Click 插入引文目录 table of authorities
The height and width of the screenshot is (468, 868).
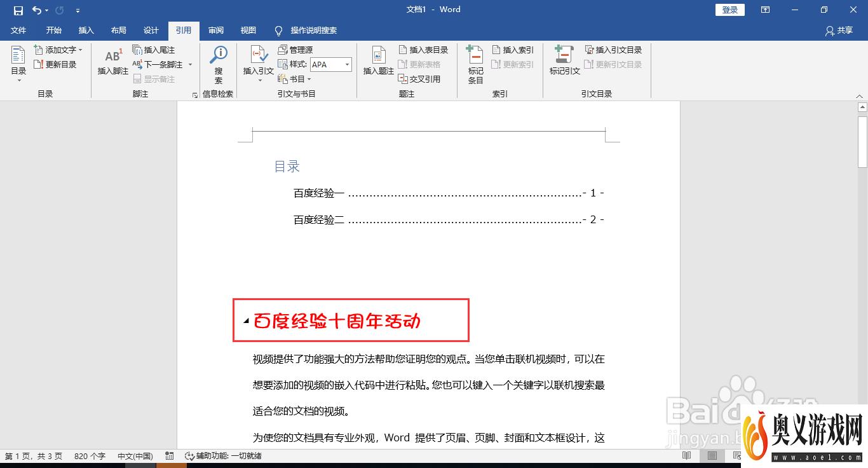click(614, 50)
